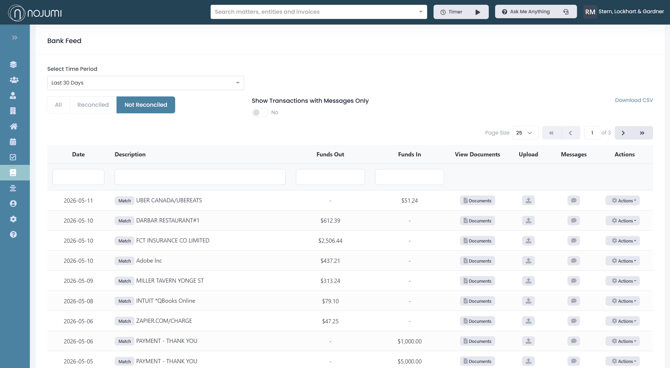Open the house sidebar icon
The width and height of the screenshot is (670, 368).
point(14,126)
